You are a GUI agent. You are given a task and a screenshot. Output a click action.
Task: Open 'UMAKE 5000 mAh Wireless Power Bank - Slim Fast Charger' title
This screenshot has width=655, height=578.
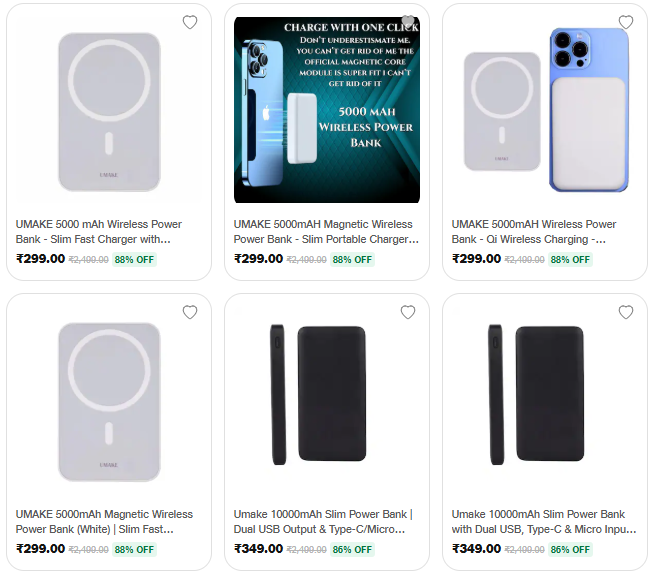tap(99, 232)
